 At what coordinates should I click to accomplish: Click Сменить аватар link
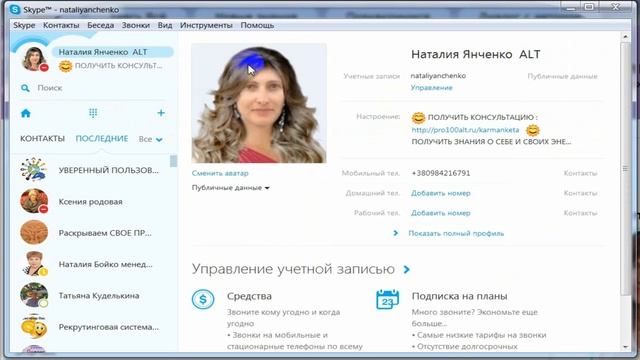click(x=220, y=173)
